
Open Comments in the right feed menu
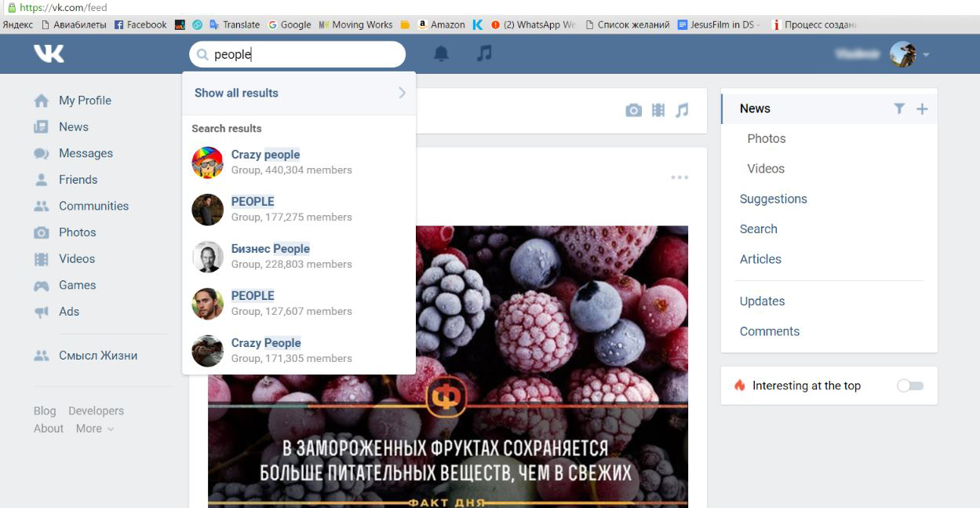[770, 331]
